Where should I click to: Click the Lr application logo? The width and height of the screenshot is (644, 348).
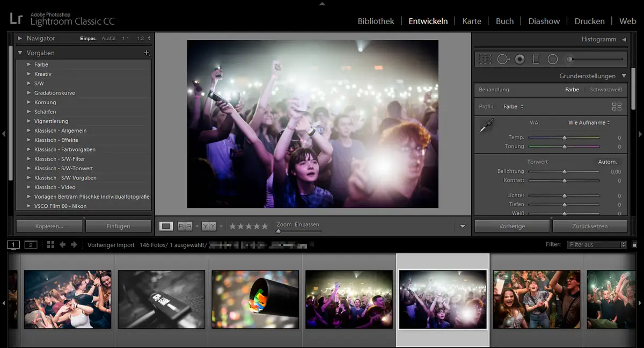[x=16, y=18]
